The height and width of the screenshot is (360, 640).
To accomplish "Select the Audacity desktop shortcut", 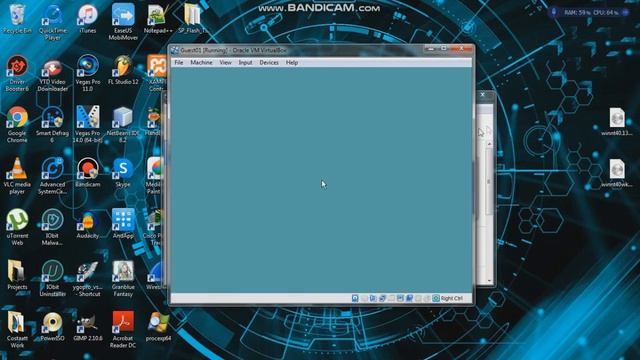I will coord(88,224).
